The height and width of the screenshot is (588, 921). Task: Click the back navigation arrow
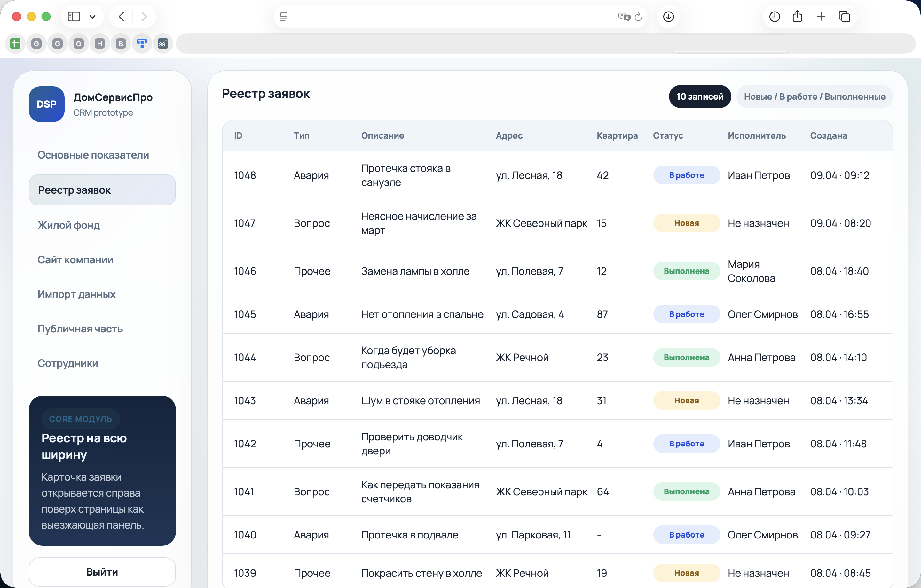tap(121, 16)
